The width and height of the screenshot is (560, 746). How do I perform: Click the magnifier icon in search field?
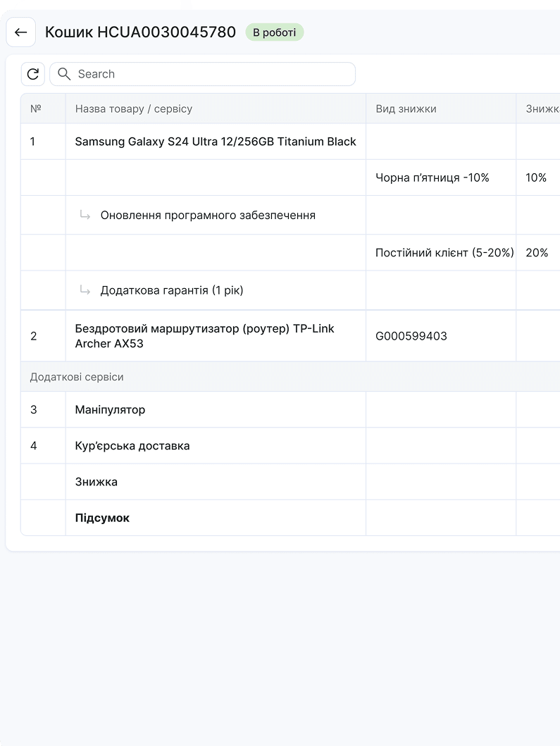[64, 74]
